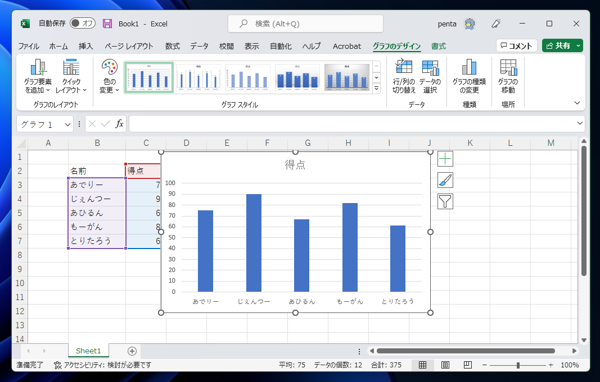Confirm formula entry checkmark icon
The width and height of the screenshot is (600, 382).
coord(105,124)
